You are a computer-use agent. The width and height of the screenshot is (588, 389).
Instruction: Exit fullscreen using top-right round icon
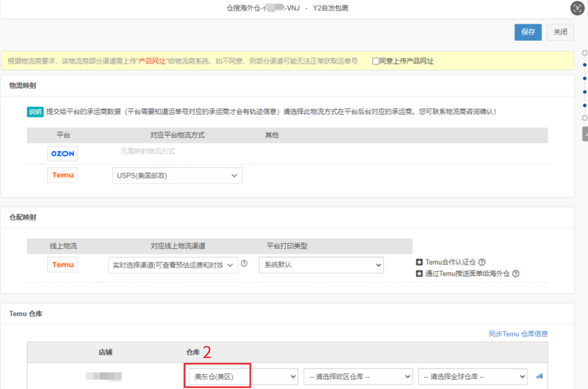point(577,8)
